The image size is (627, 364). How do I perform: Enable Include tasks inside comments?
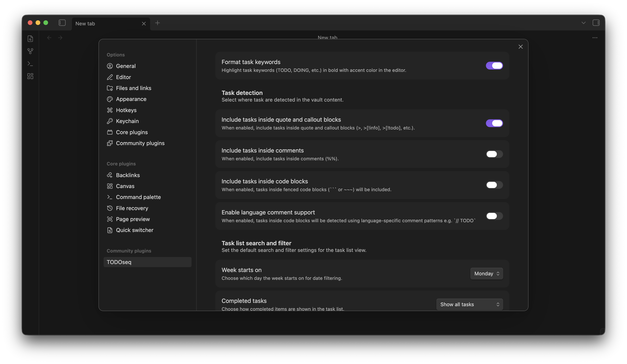click(x=494, y=154)
